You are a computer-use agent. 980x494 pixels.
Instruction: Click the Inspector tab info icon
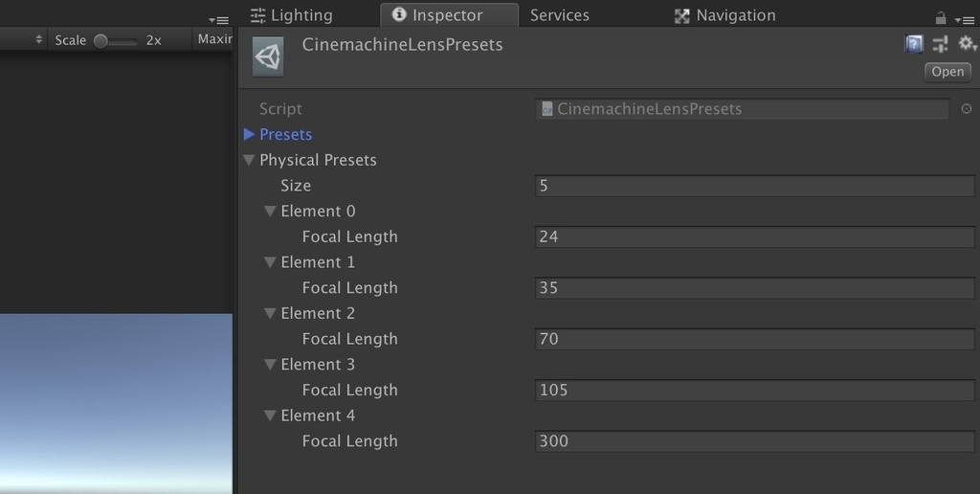point(399,14)
